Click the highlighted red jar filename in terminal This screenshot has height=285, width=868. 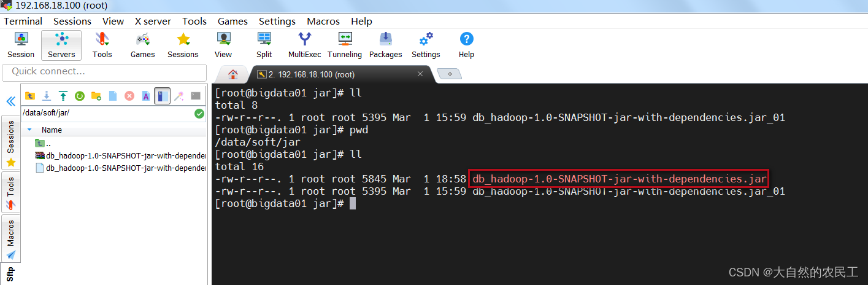tap(620, 179)
